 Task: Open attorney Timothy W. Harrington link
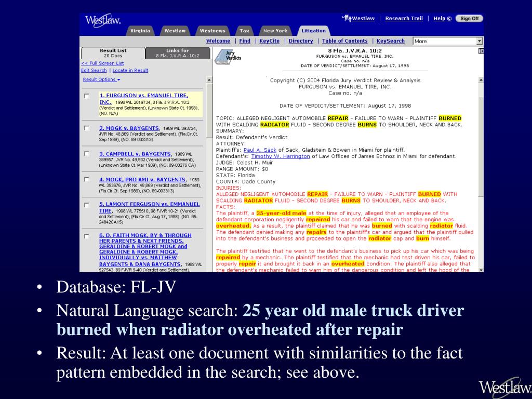click(281, 156)
